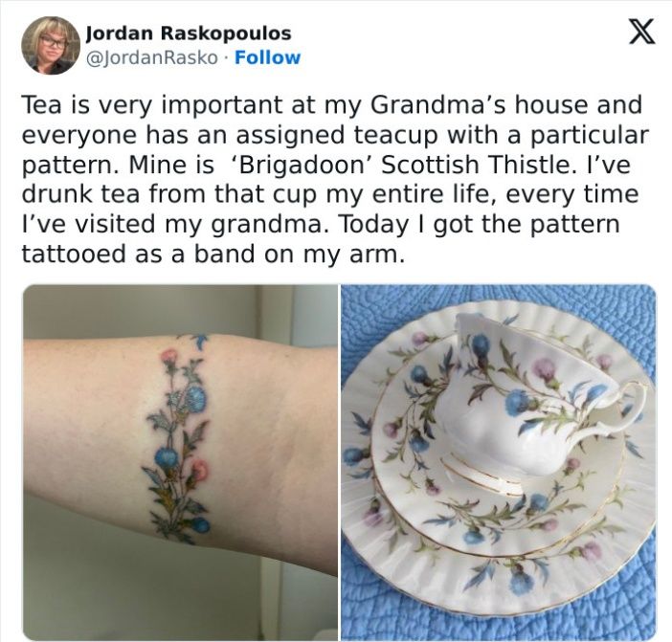Open the @JordanRasko handle link

click(x=151, y=57)
